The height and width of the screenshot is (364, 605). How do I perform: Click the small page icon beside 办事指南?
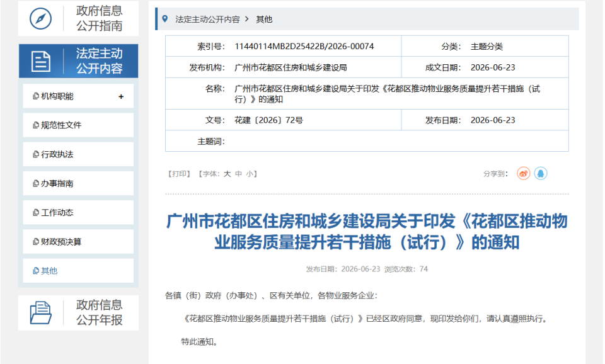[x=36, y=183]
